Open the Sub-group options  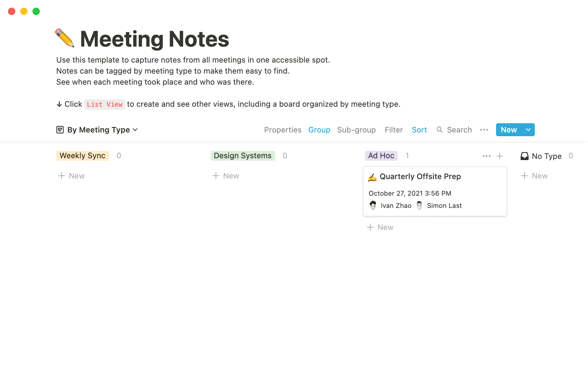pos(356,130)
